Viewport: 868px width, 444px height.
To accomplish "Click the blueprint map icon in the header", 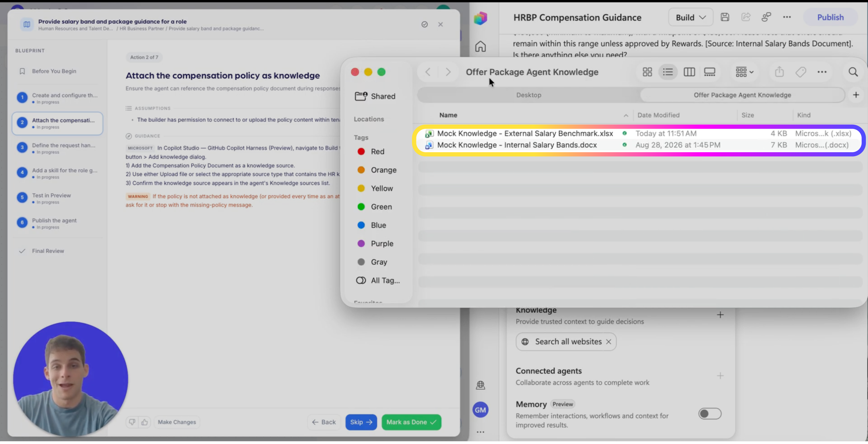I will [27, 24].
